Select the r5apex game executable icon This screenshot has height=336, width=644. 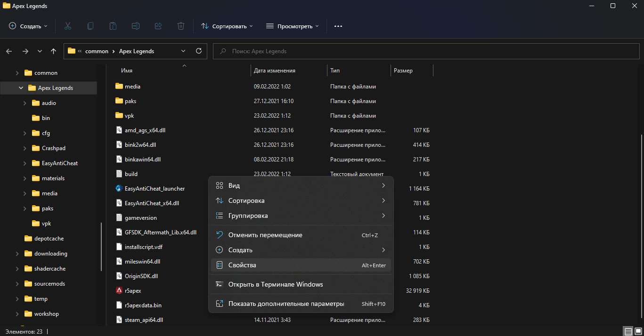119,290
